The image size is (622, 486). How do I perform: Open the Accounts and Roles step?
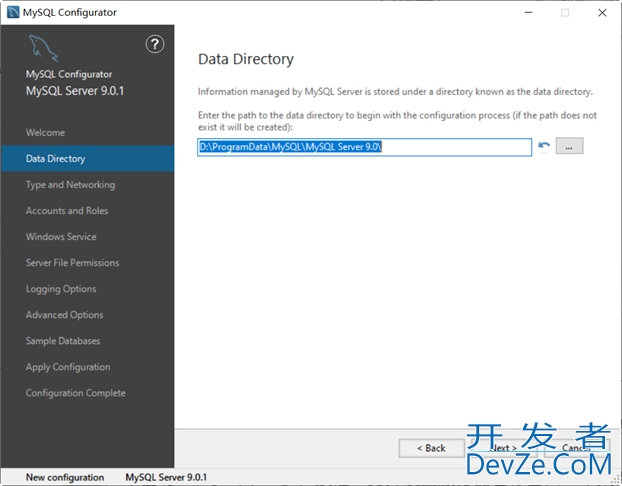[67, 211]
